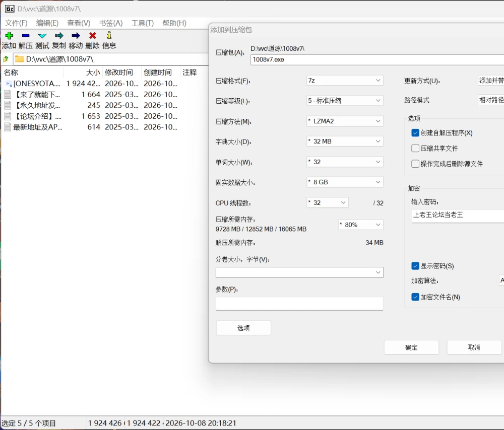Open the 查看(V) menu
504x430 pixels.
[x=79, y=23]
